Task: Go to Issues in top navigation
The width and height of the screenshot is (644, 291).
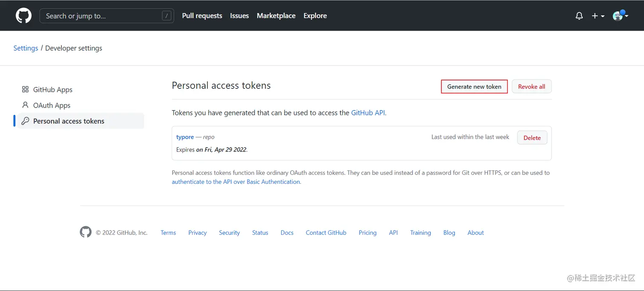Action: pyautogui.click(x=239, y=16)
